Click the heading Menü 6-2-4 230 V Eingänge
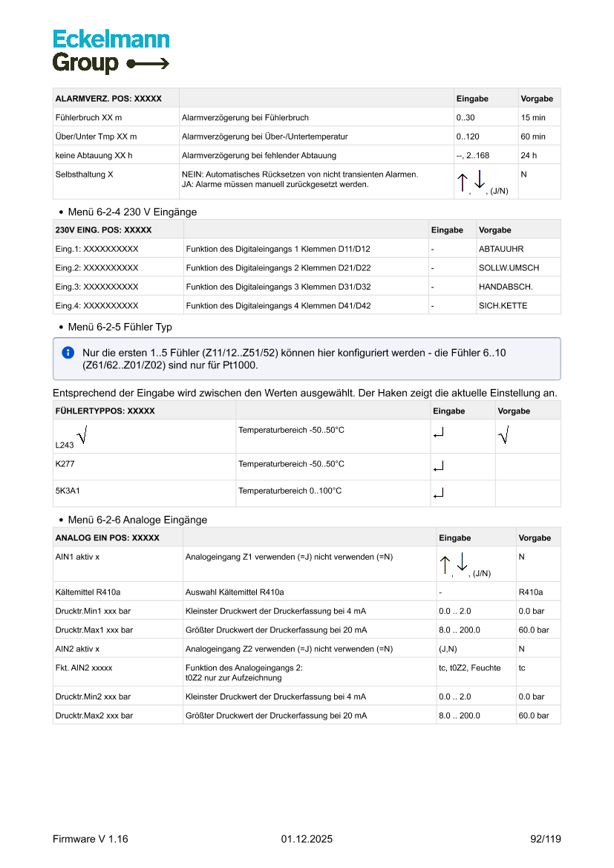The width and height of the screenshot is (614, 868). coord(132,212)
